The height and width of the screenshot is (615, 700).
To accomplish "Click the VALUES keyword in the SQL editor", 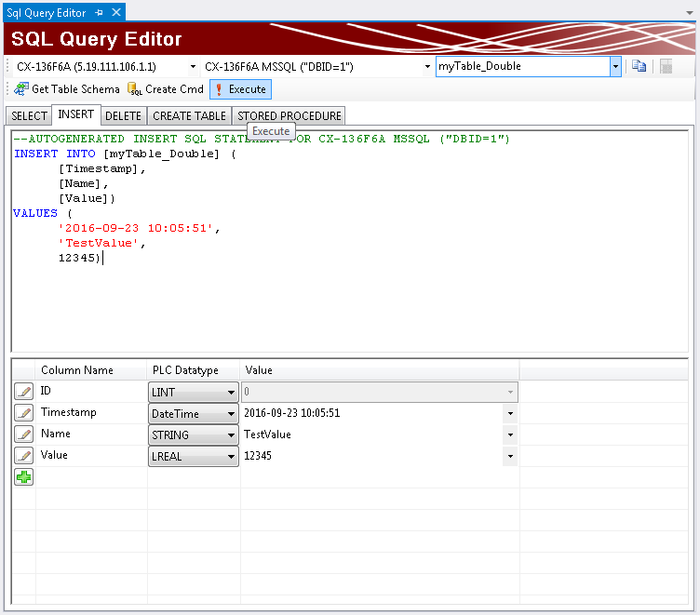I will pos(35,213).
